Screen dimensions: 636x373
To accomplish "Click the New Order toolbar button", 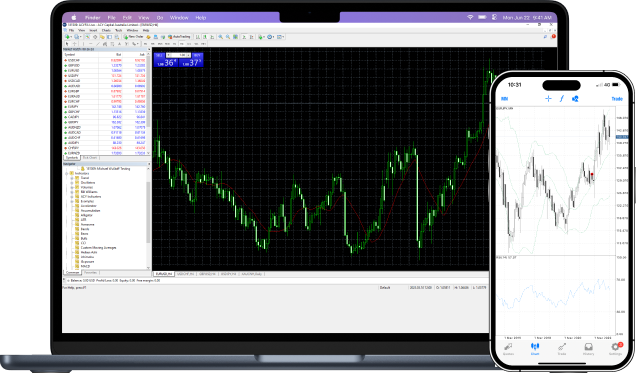I will pyautogui.click(x=134, y=37).
